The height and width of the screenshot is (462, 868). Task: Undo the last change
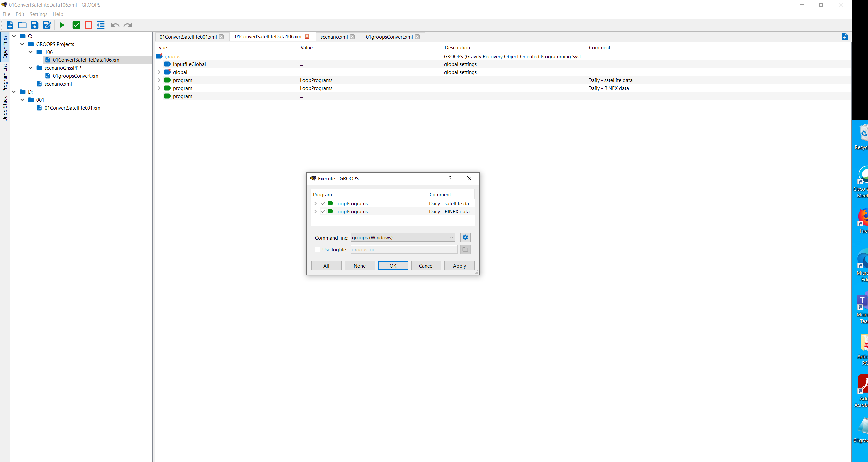click(x=115, y=25)
